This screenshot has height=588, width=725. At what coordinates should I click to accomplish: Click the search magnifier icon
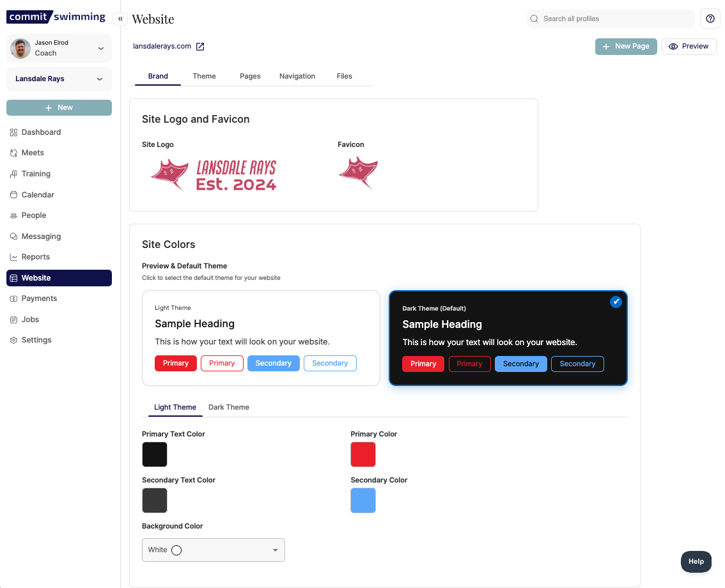coord(534,19)
